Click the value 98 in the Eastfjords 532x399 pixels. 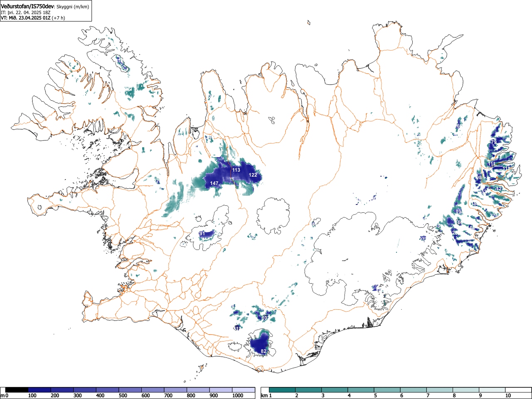pyautogui.click(x=479, y=177)
